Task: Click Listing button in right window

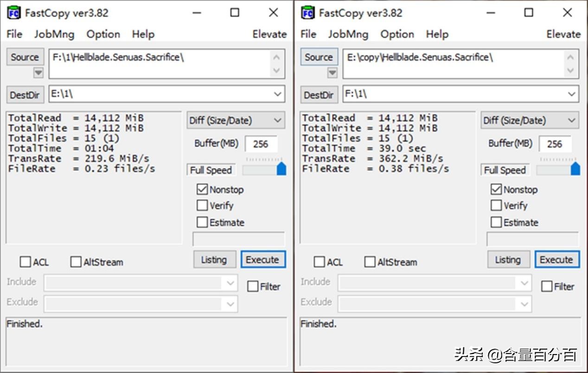Action: [508, 259]
